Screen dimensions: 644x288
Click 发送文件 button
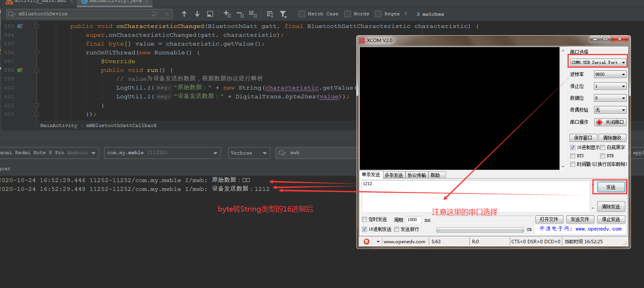click(x=580, y=219)
